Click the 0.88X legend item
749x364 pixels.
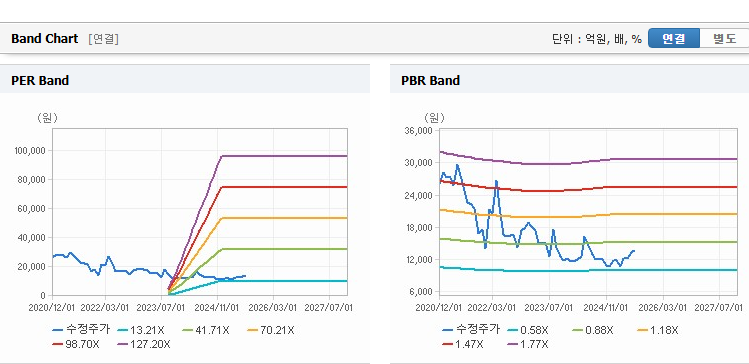593,330
